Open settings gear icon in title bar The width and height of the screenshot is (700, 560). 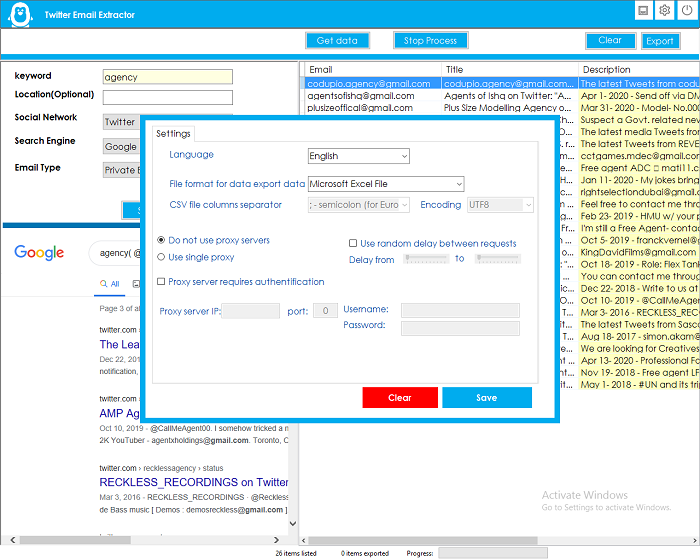(x=665, y=10)
